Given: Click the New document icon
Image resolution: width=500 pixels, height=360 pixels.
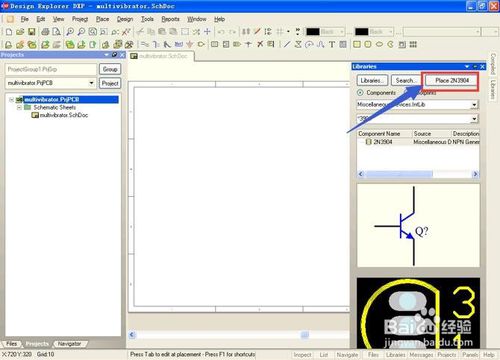Looking at the screenshot, I should (x=9, y=32).
